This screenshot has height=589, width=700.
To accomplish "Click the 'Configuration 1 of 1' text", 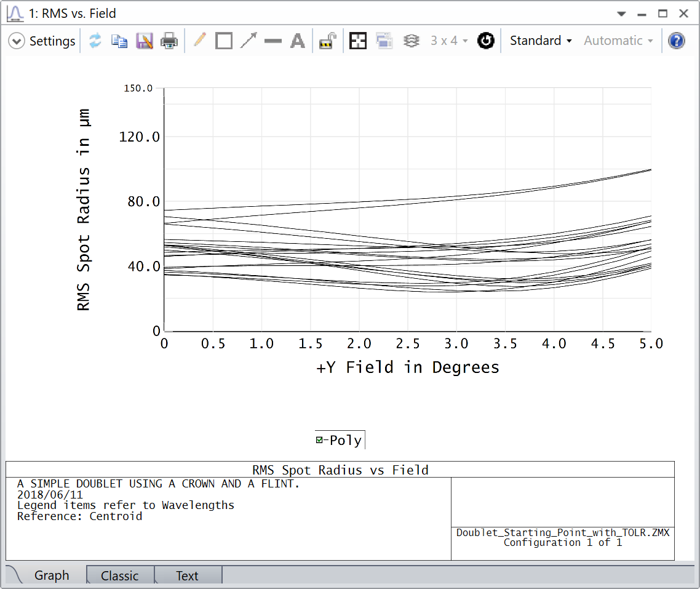I will click(562, 543).
